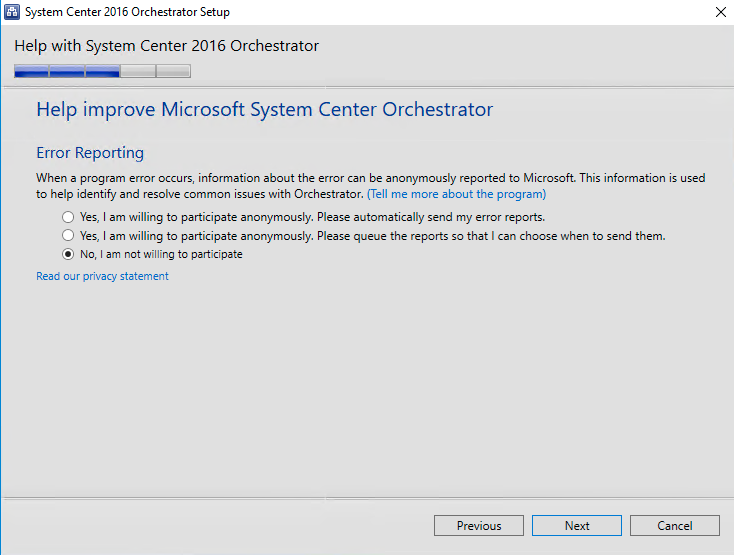Open the Read our privacy statement link
Viewport: 734px width, 555px height.
tap(102, 276)
